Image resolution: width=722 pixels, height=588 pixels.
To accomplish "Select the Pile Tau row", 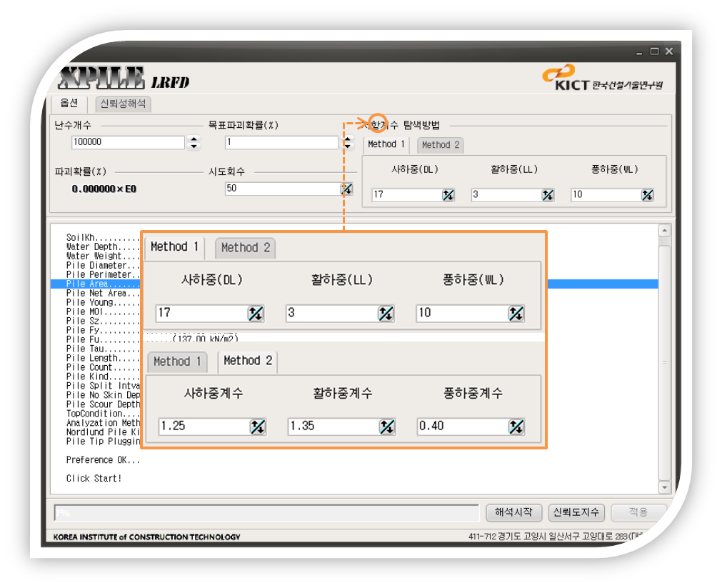I will [102, 349].
